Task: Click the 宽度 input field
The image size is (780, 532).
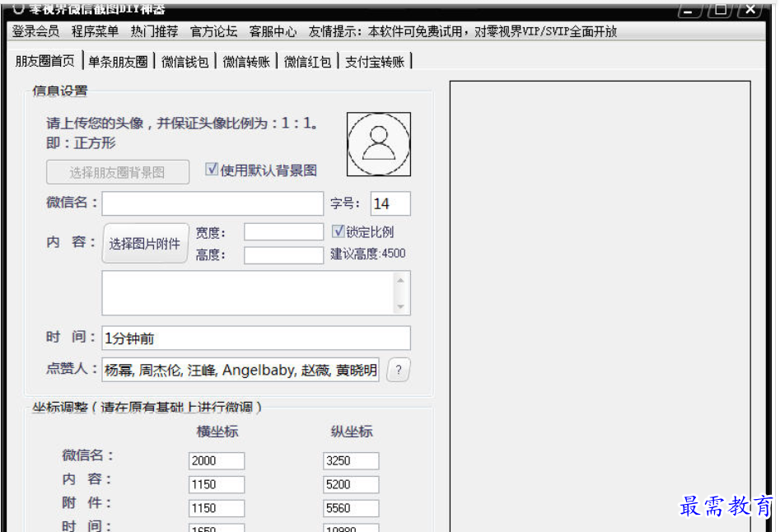Action: click(283, 232)
